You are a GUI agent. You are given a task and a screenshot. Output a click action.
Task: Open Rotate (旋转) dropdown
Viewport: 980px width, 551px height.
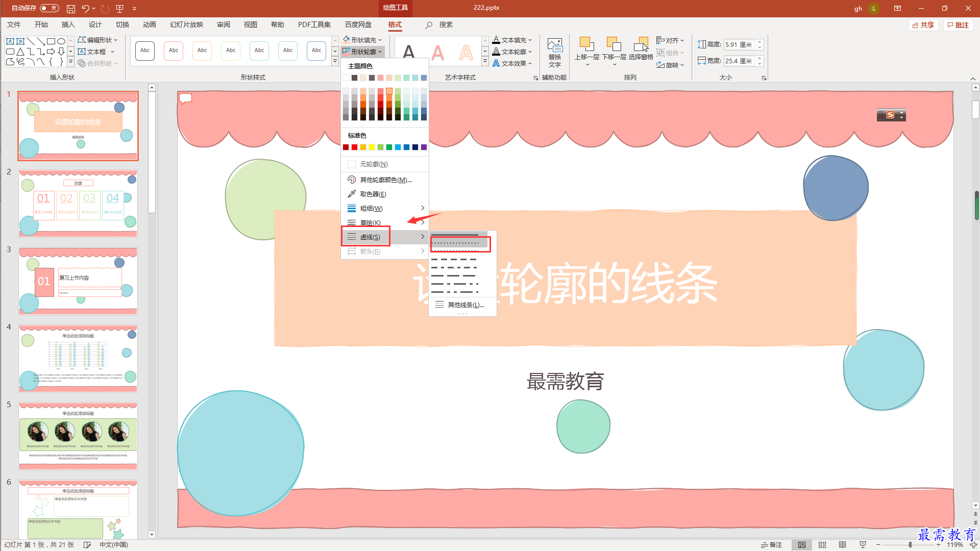pos(670,65)
